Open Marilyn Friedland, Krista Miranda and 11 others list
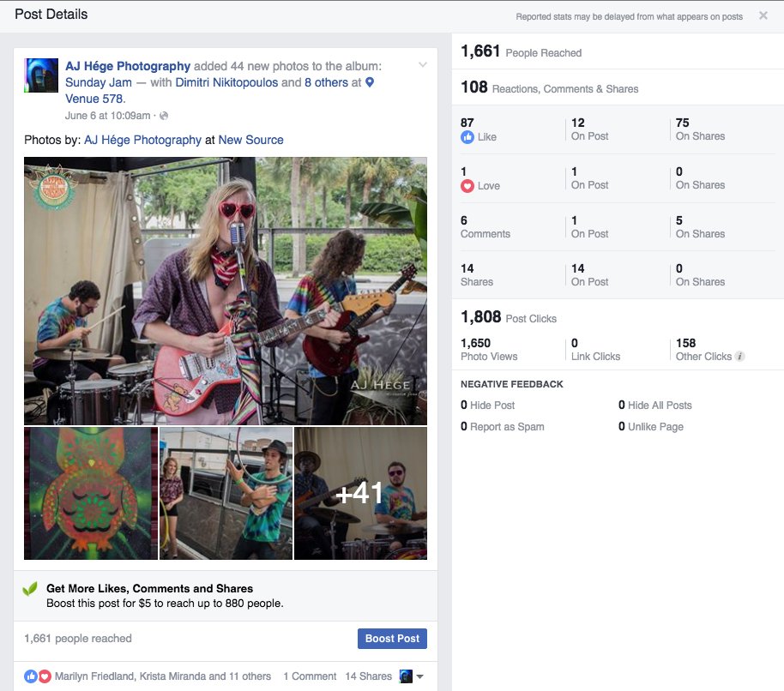The image size is (784, 691). 162,676
